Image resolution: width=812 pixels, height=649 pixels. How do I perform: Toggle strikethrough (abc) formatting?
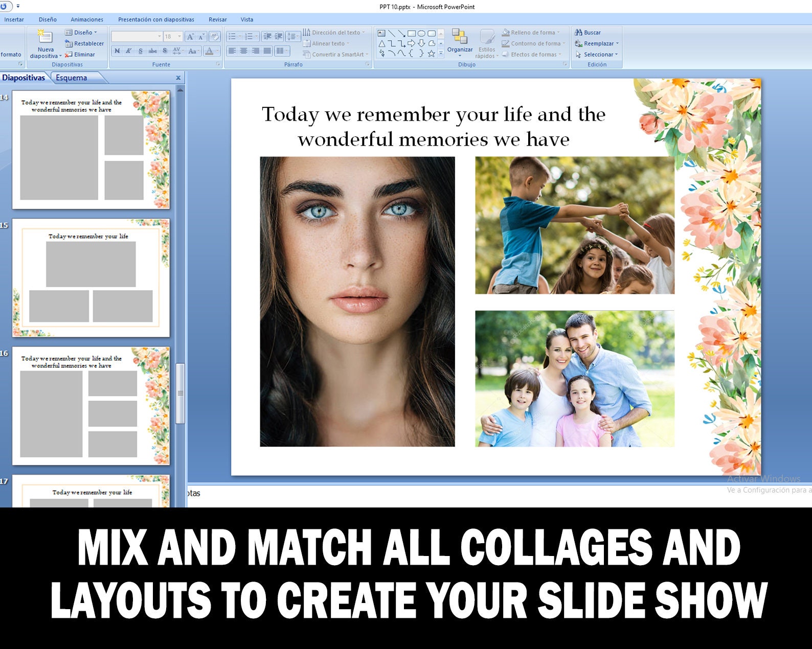[152, 51]
